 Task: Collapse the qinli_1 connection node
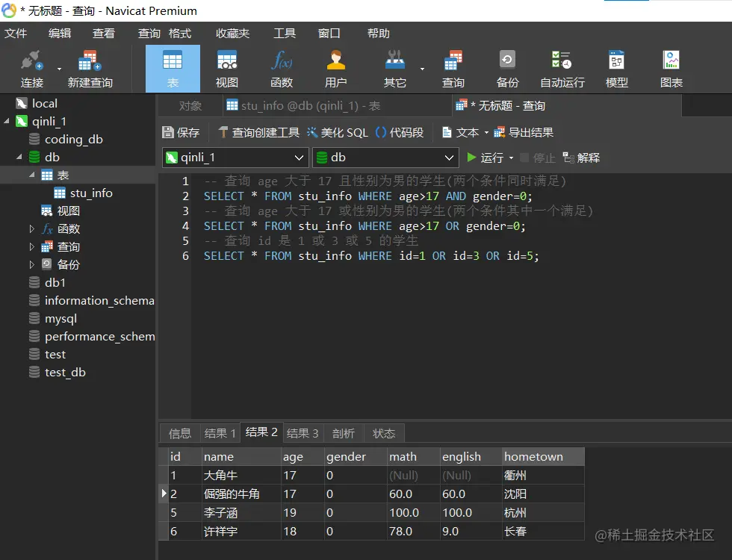[x=7, y=121]
